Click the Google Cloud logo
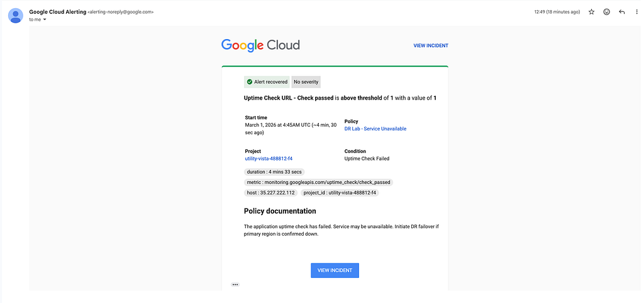This screenshot has width=644, height=303. coord(260,45)
